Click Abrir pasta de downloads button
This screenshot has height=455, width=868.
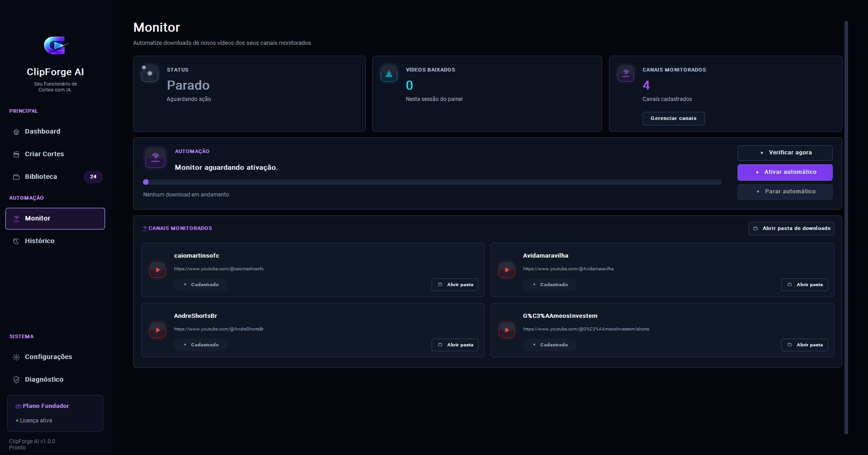pos(791,228)
